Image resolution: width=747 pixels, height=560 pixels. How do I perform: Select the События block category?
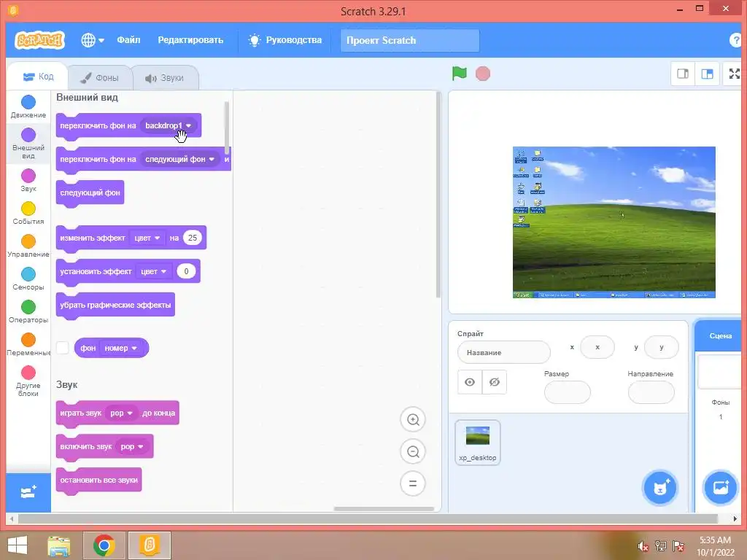pos(28,213)
